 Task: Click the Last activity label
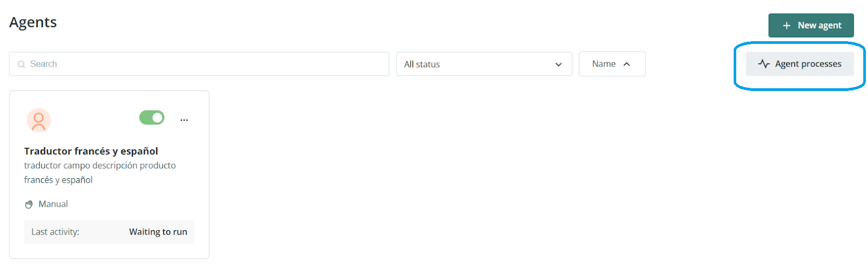point(55,232)
